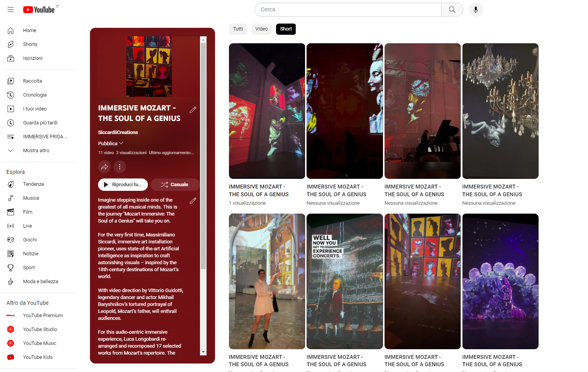The image size is (588, 372).
Task: Open short with woman in white dress
Action: pyautogui.click(x=267, y=281)
